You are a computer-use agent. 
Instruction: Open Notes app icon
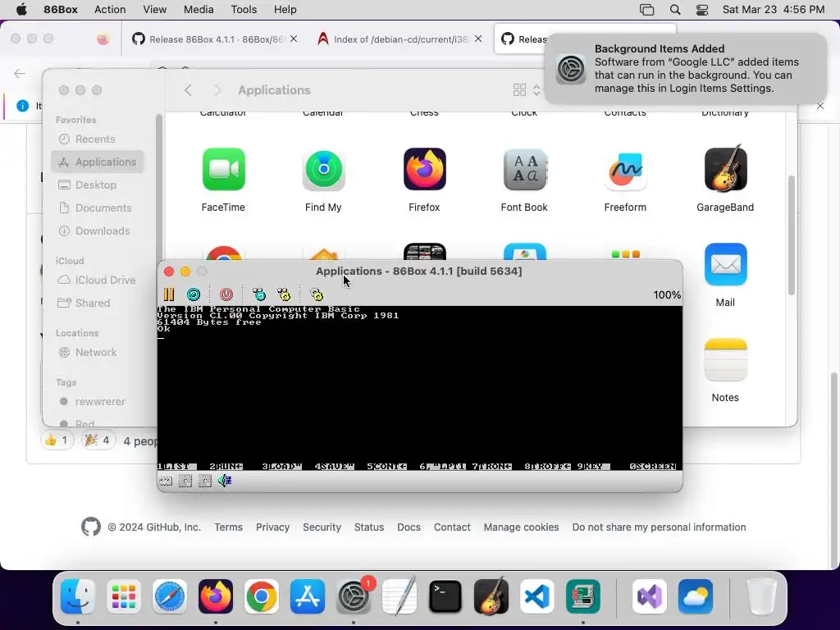[x=725, y=360]
